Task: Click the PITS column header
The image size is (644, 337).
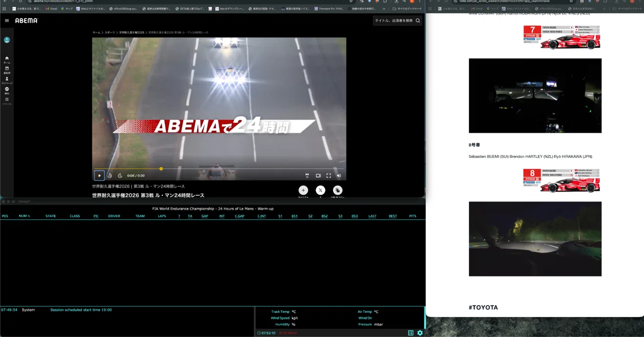Action: pos(413,216)
